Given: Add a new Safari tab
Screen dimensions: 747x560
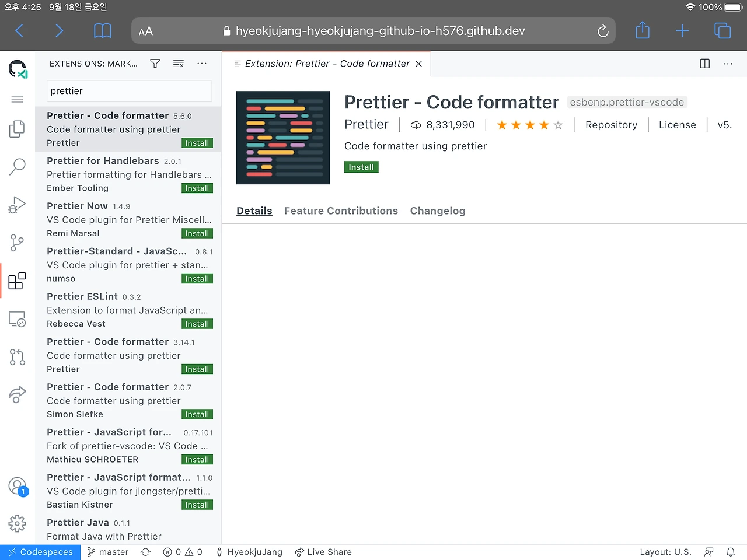Looking at the screenshot, I should (682, 31).
